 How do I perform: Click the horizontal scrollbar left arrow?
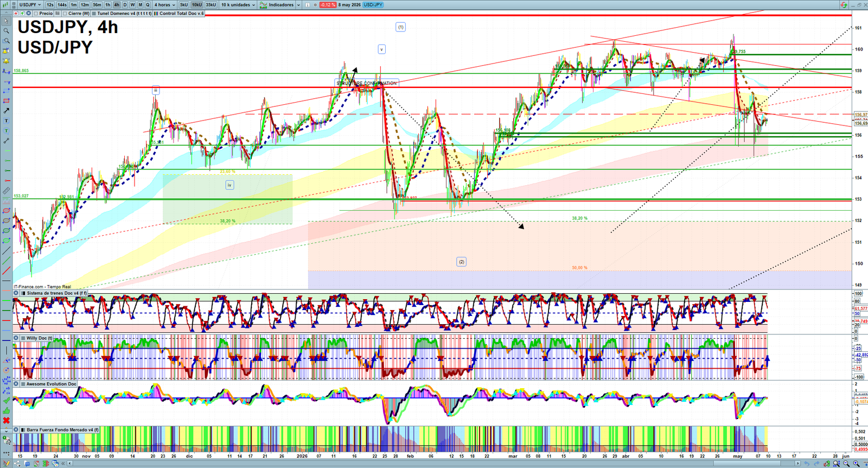(69, 463)
